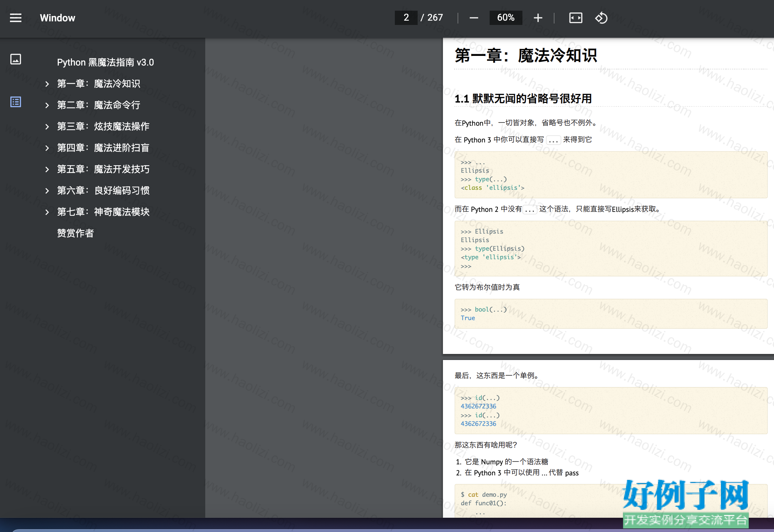This screenshot has height=532, width=774.
Task: Expand chapter 第一章：魔法冷知识
Action: pos(47,84)
